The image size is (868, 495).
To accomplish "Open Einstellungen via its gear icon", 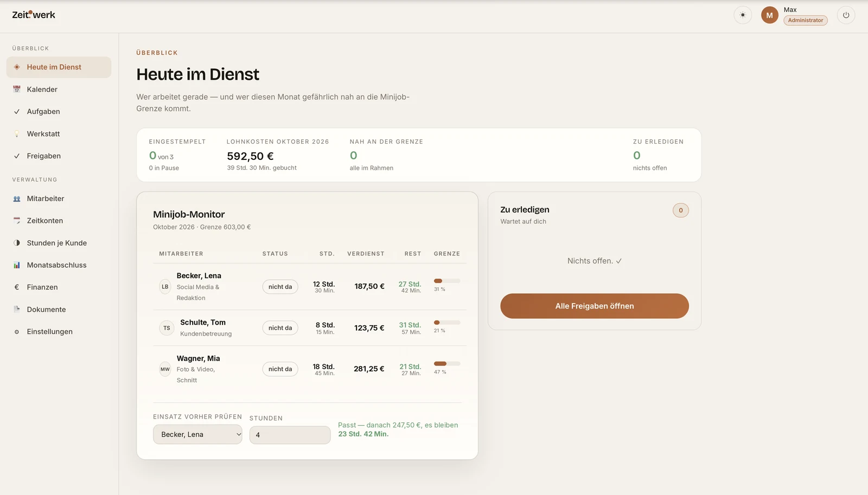I will 17,332.
